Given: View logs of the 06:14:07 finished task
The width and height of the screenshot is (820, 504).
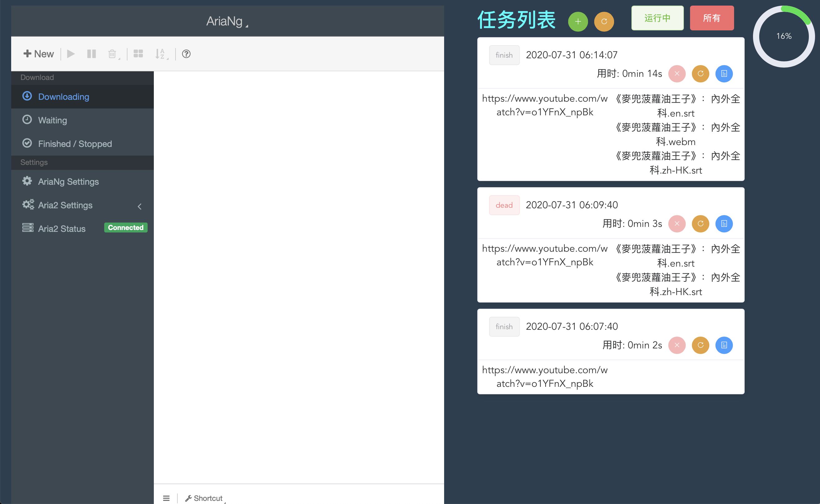Looking at the screenshot, I should tap(724, 74).
